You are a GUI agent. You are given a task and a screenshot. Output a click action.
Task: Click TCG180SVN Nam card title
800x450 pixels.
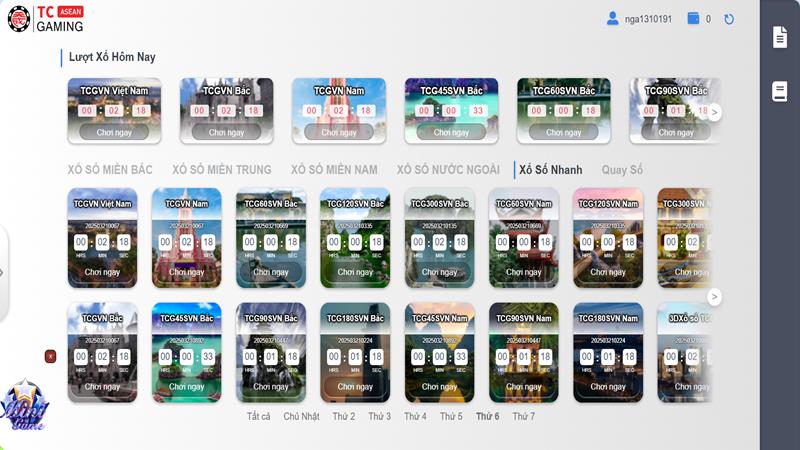pos(608,318)
